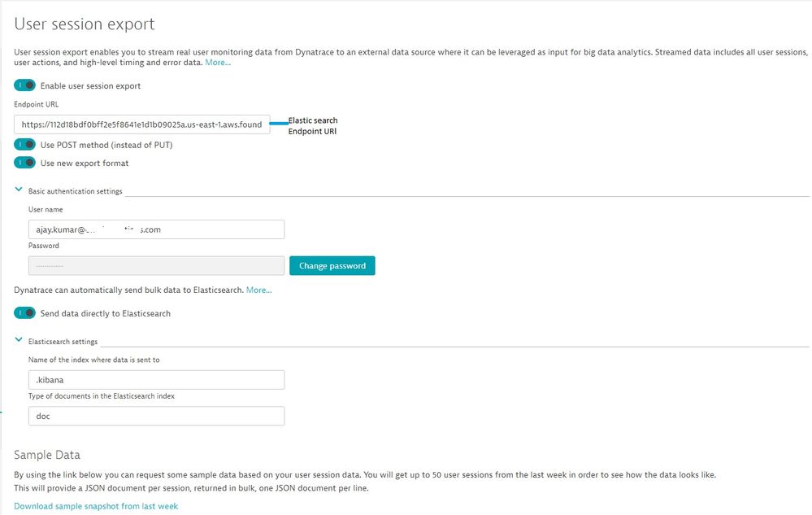Click the Enable user session export label
Screen dimensions: 812x515
(x=90, y=85)
